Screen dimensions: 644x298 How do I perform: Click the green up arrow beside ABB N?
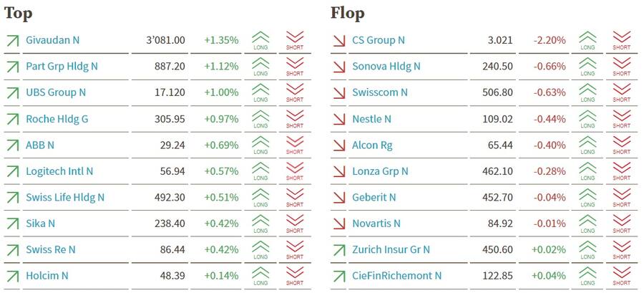(12, 145)
